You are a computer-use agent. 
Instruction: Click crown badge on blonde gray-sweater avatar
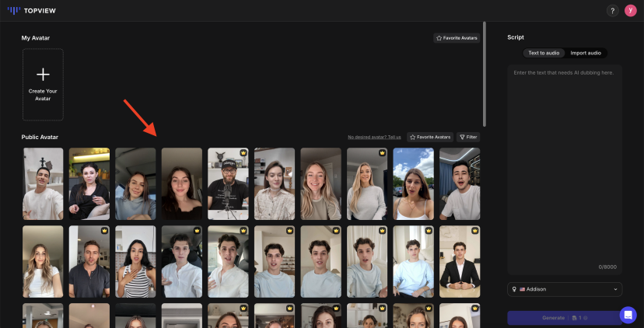[383, 152]
